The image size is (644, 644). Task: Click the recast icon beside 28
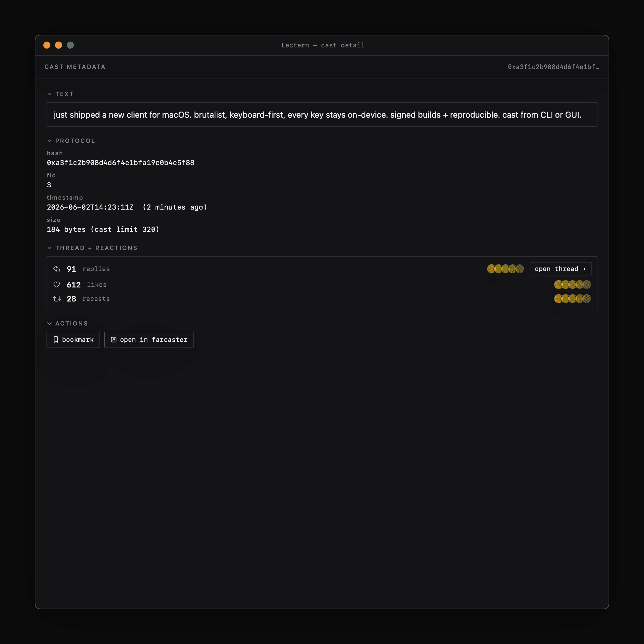[57, 299]
